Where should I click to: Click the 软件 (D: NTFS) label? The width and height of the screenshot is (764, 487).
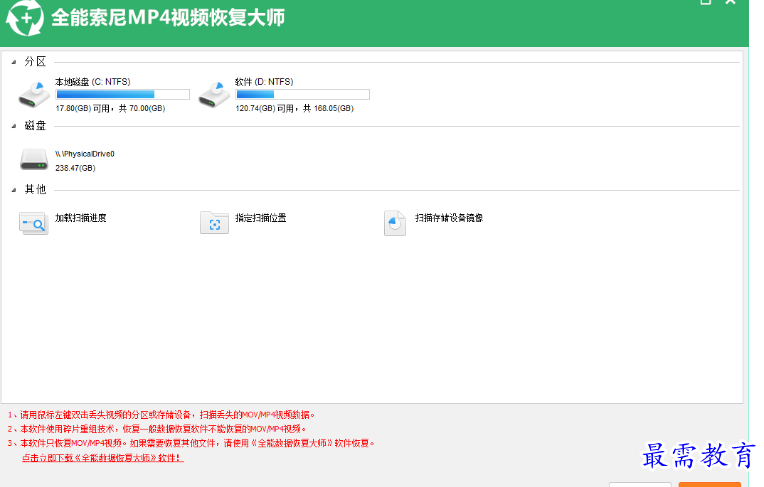tap(264, 81)
